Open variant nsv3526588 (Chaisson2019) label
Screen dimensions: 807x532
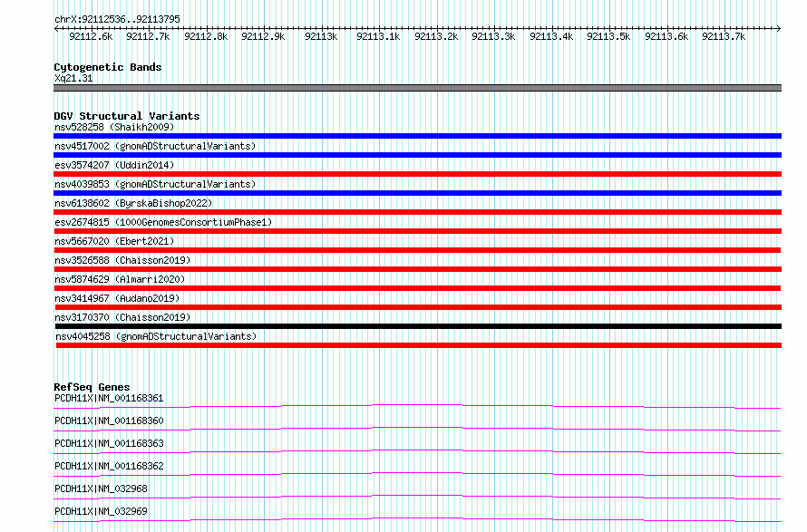(122, 260)
